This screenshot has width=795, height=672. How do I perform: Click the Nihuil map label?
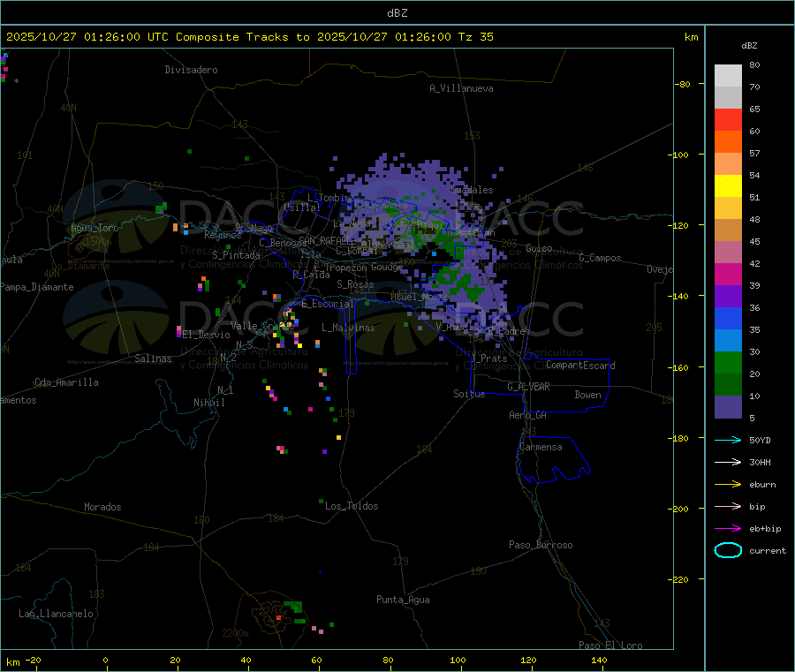click(209, 403)
